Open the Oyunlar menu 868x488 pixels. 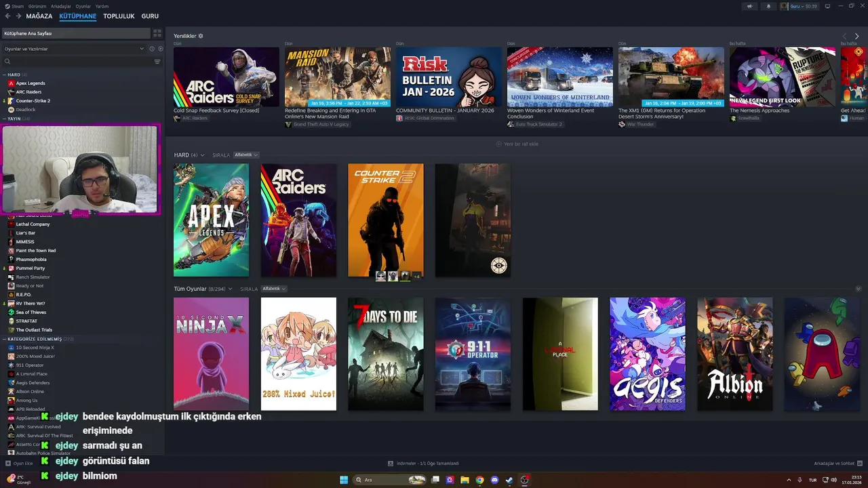pos(83,6)
